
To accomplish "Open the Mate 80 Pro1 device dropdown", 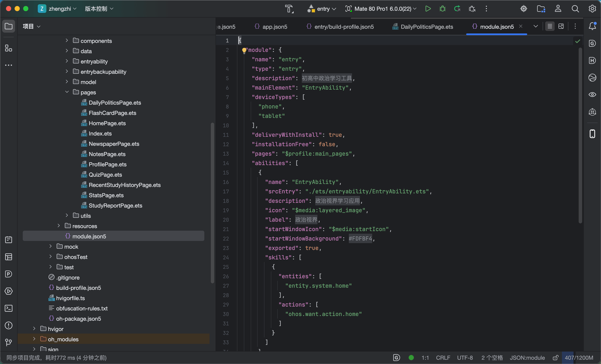I will point(381,9).
